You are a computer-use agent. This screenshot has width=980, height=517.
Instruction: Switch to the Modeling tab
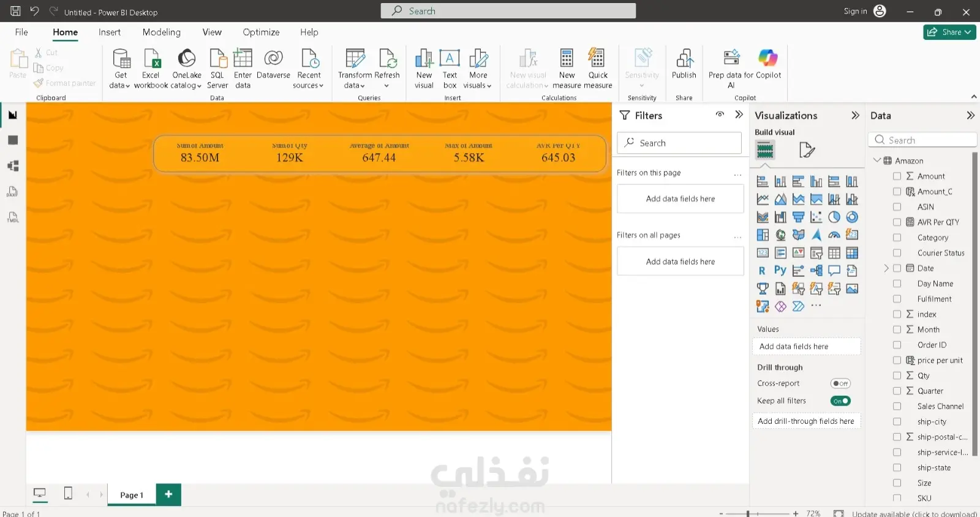tap(162, 32)
